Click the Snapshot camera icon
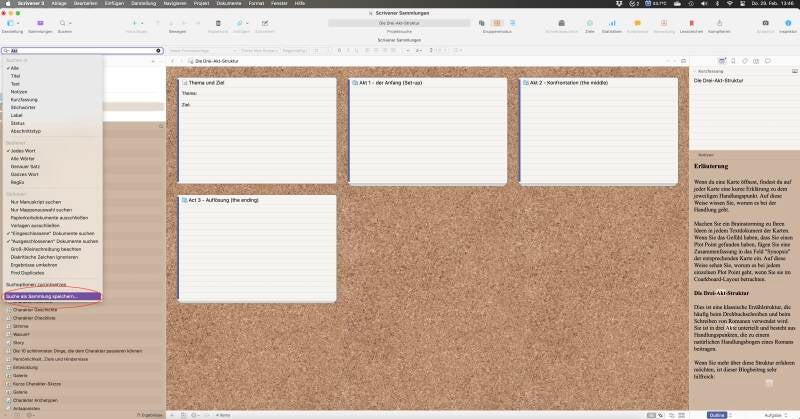 765,23
